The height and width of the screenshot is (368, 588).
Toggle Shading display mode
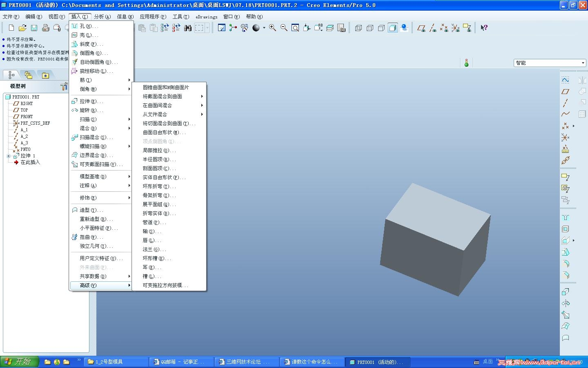393,28
